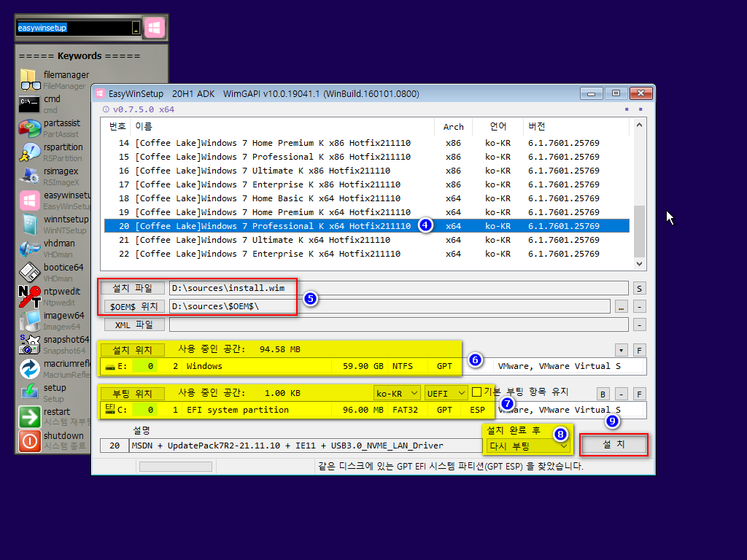The image size is (747, 560).
Task: Click the F button for install location
Action: tap(639, 351)
